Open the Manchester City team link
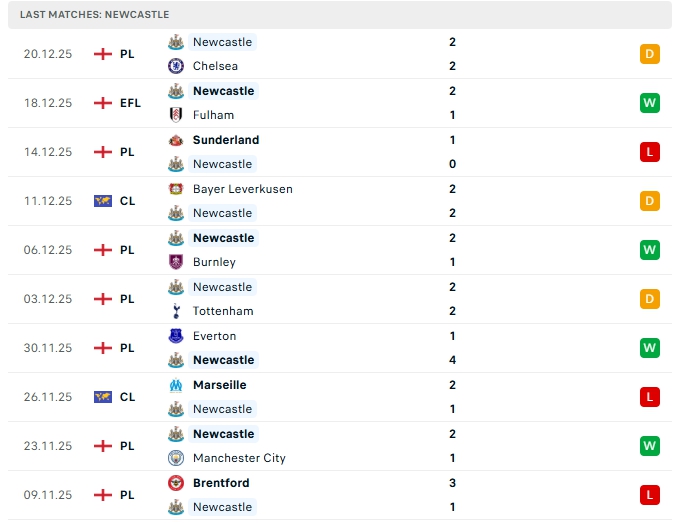The height and width of the screenshot is (523, 683). click(239, 458)
